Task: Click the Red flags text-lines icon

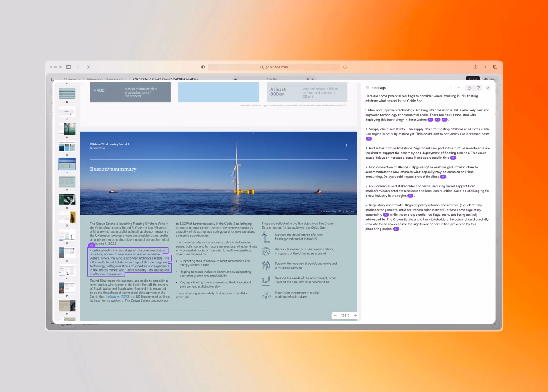Action: point(368,88)
